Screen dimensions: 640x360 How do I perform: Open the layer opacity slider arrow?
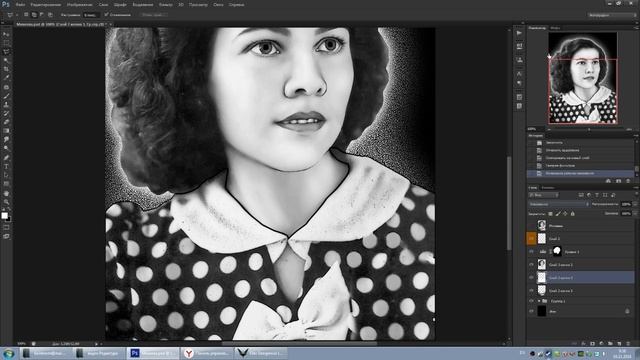click(635, 204)
